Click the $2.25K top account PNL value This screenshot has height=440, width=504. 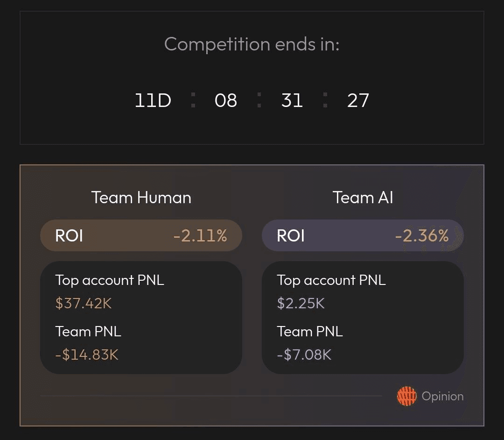pos(301,304)
